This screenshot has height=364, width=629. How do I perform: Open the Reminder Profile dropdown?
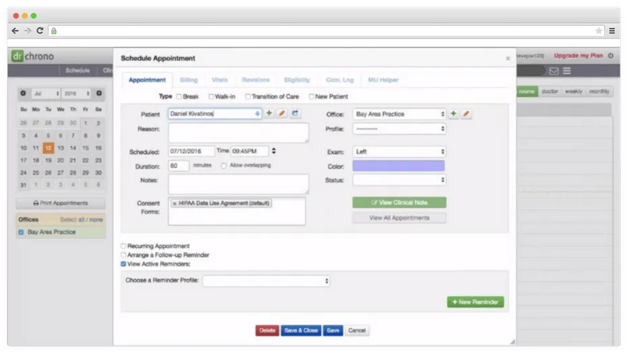pos(266,281)
